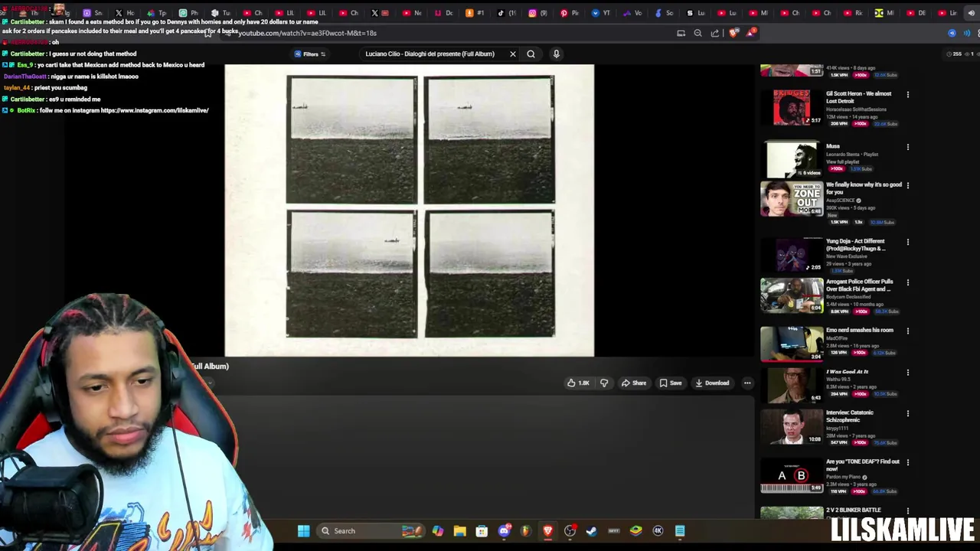
Task: Open OBS Studio from the taskbar
Action: coord(570,531)
